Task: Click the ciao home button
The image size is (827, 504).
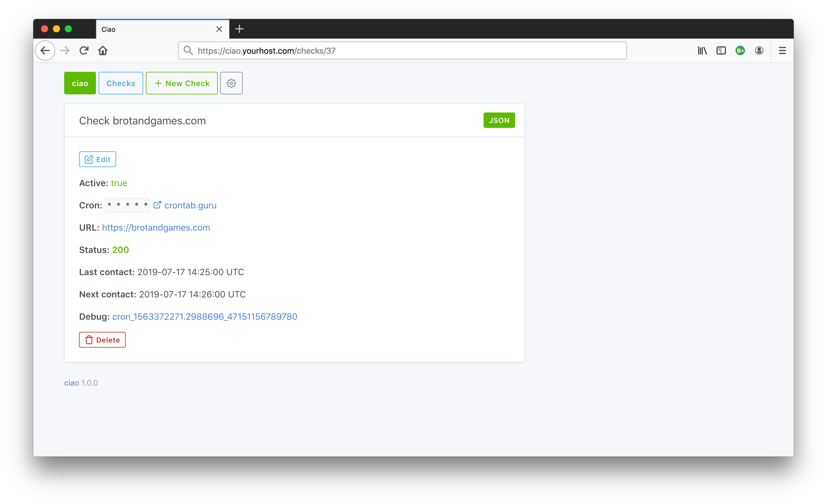Action: click(79, 83)
